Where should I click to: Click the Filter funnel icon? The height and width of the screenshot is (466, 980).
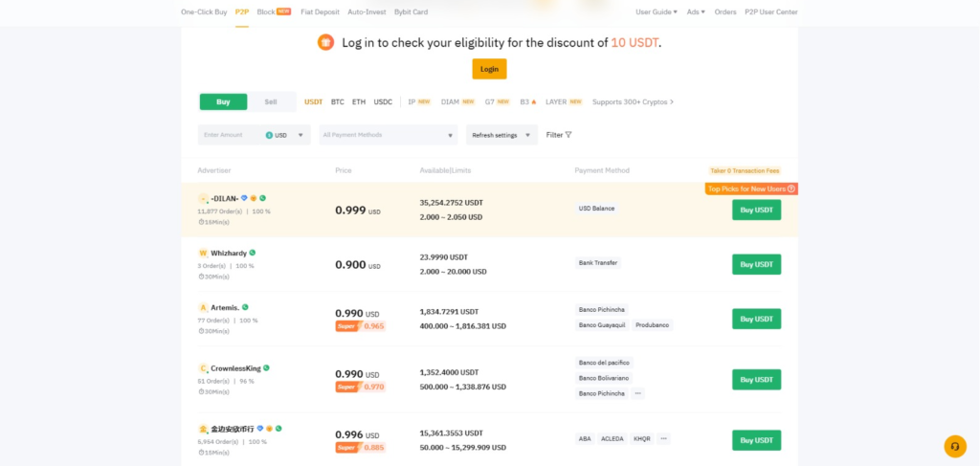click(568, 134)
